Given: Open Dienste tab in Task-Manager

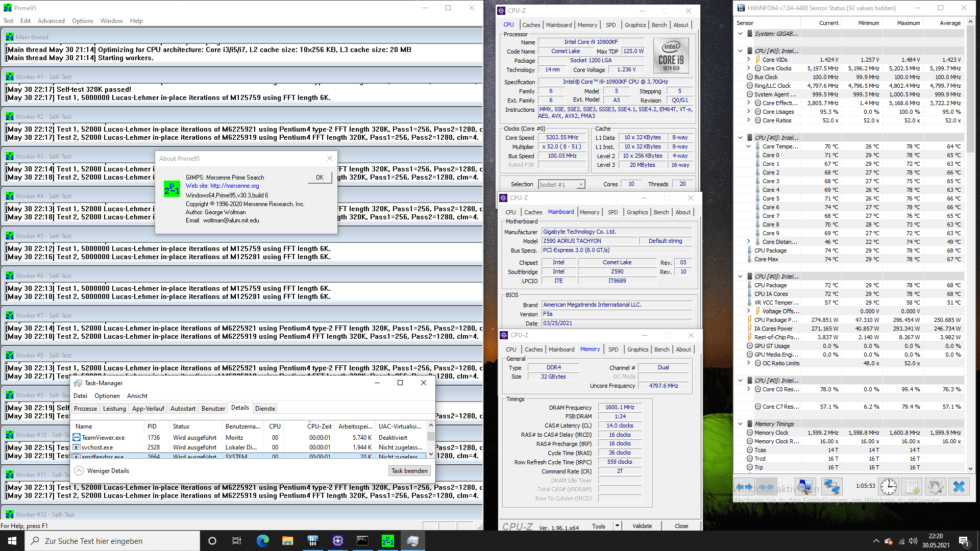Looking at the screenshot, I should pos(265,409).
